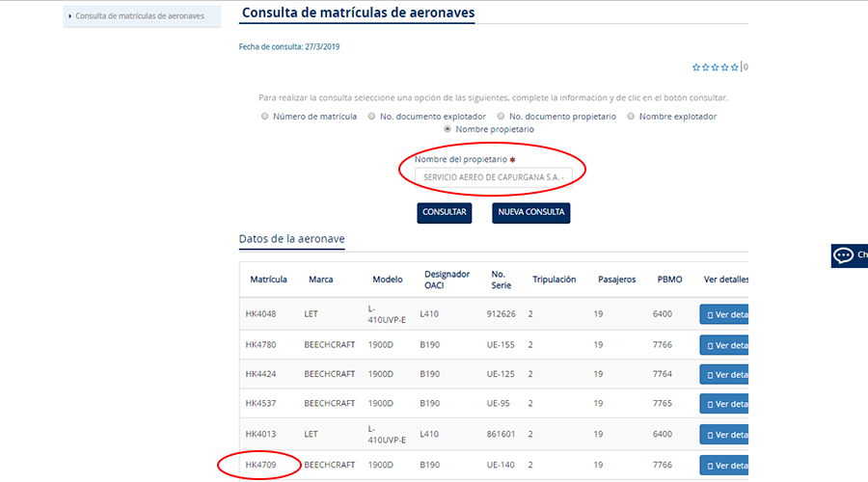Select Nombre explotador radio option
Viewport: 868px width, 482px height.
631,117
